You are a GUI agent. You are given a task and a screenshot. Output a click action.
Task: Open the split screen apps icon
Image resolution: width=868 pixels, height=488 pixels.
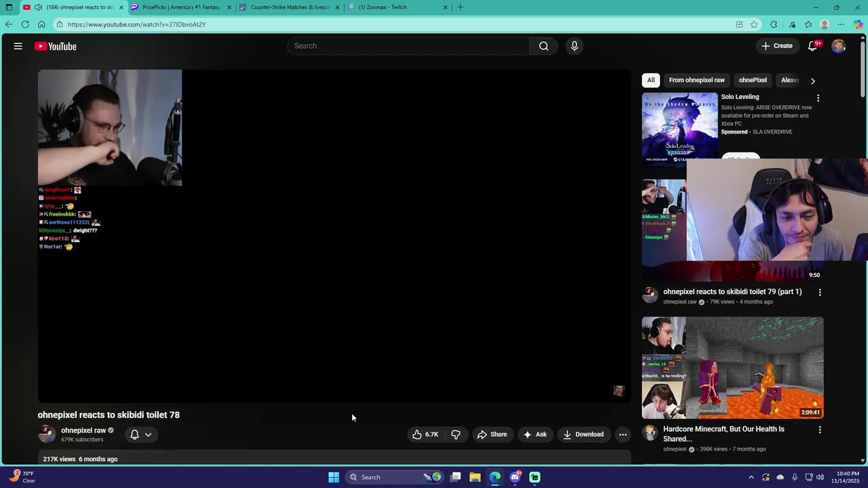[739, 24]
